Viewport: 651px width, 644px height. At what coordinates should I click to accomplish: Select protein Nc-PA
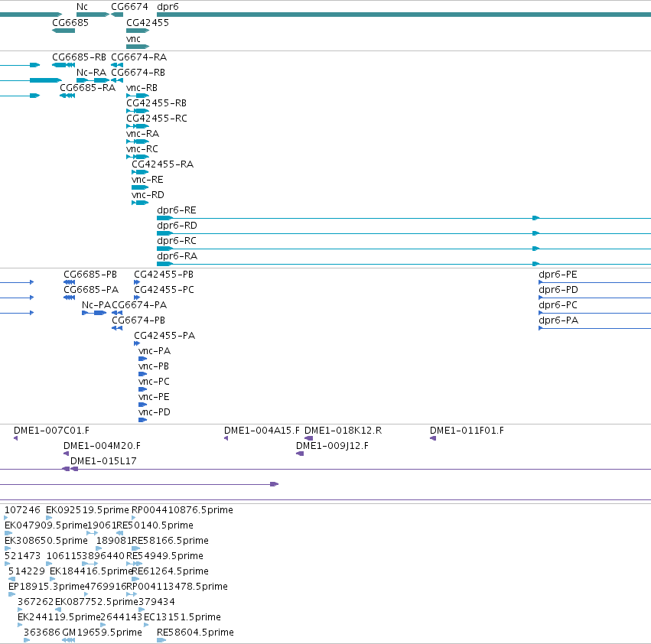[96, 304]
